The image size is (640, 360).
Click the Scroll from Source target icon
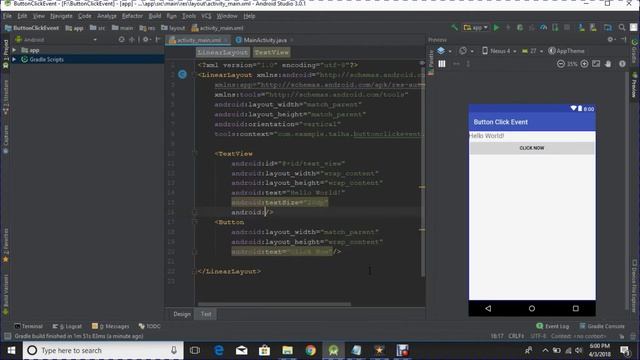point(121,40)
